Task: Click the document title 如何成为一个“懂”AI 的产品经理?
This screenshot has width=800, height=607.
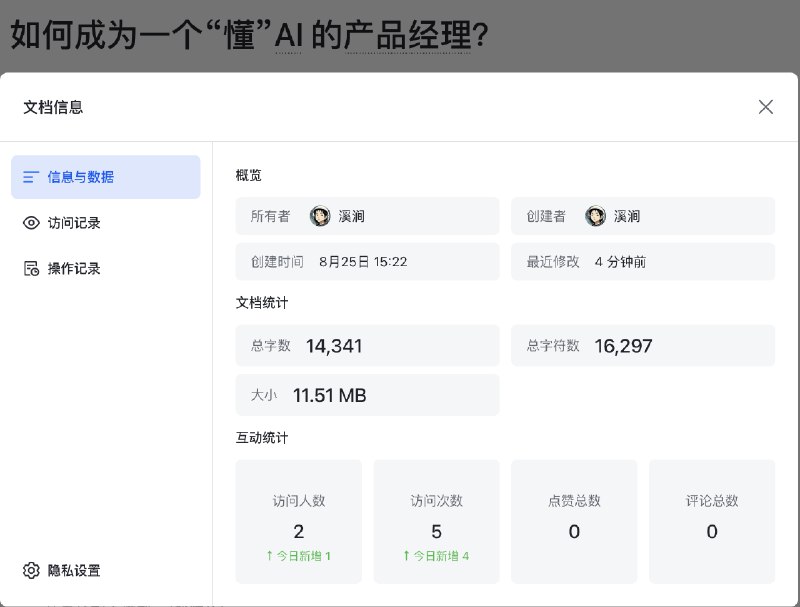Action: pos(249,35)
